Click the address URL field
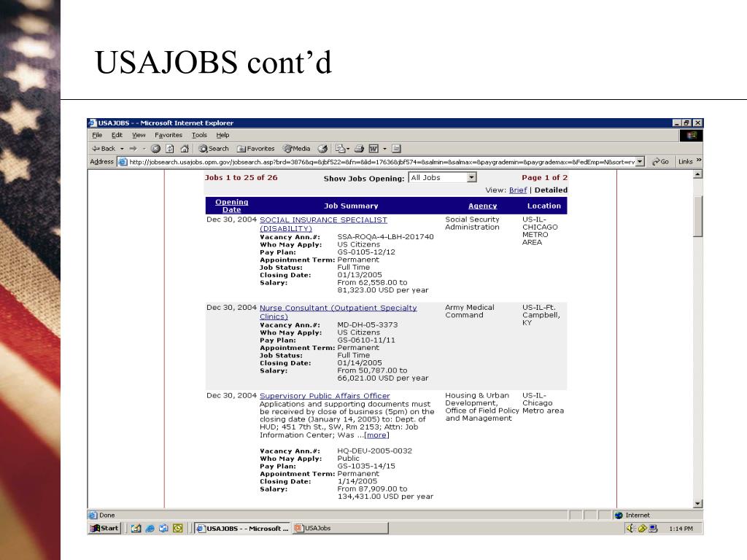Screen dimensions: 747x560 382,162
